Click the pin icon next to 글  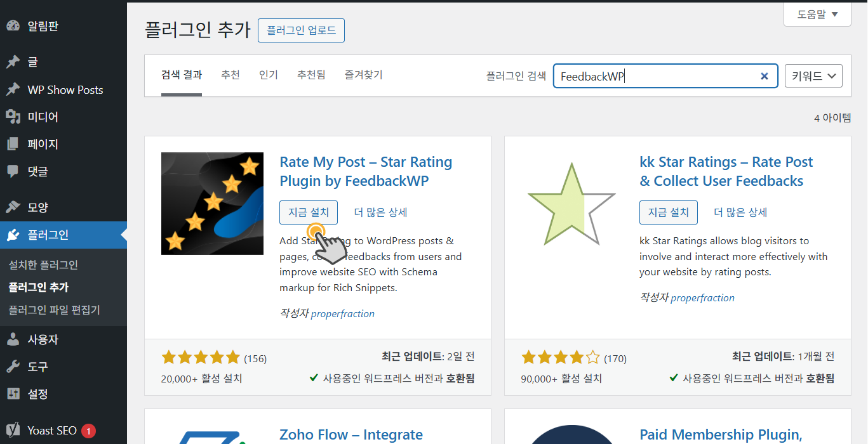point(13,62)
